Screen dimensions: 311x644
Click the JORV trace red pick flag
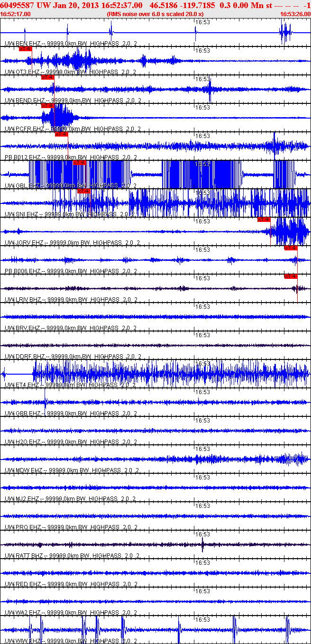tap(264, 219)
